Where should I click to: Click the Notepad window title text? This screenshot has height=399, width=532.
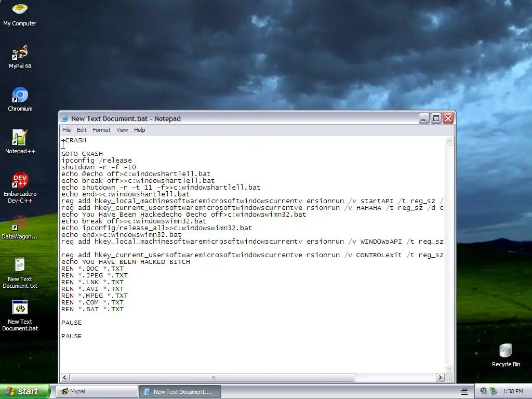pos(126,119)
